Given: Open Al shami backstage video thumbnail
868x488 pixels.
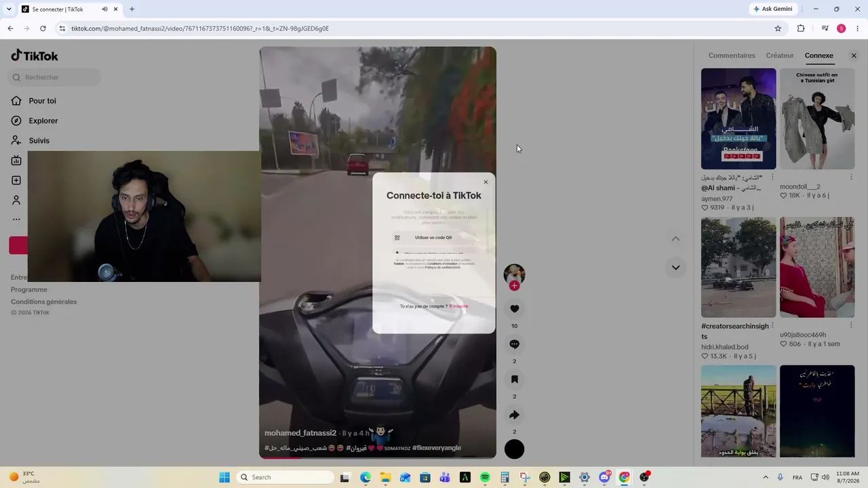Looking at the screenshot, I should 738,119.
